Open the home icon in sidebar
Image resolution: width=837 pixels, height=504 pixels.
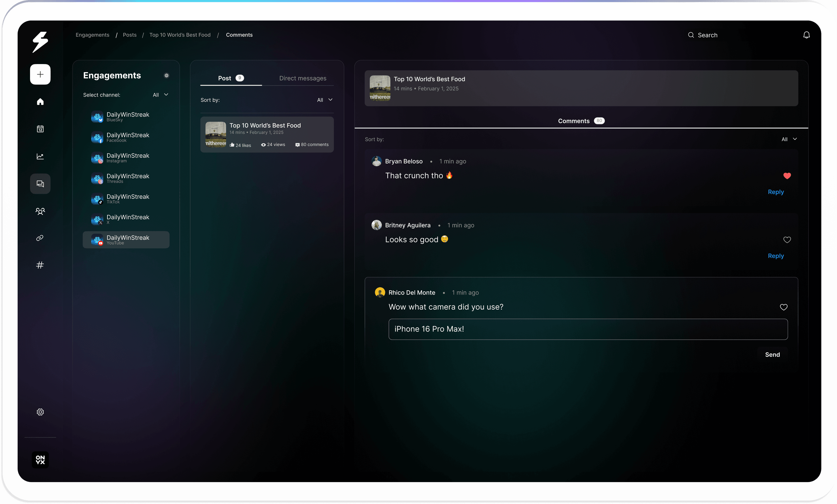point(40,102)
